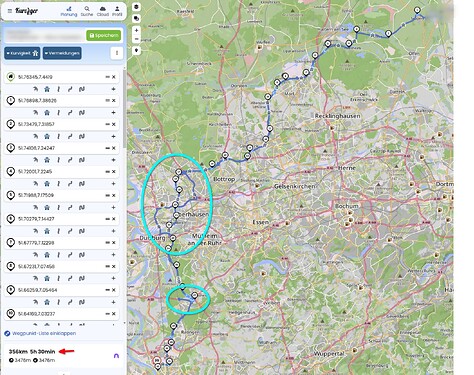Select the motorway routing mode after the start waypoint
This screenshot has height=375, width=474.
coord(47,89)
